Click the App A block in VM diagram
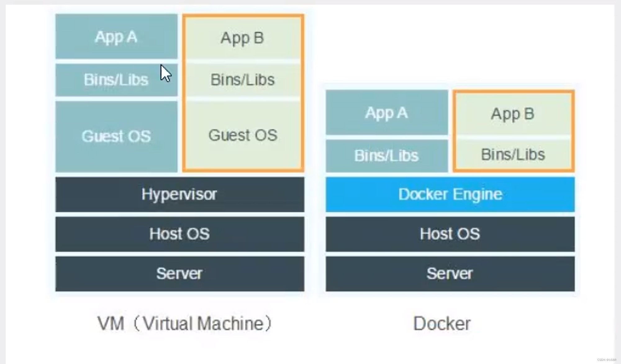 (x=116, y=37)
